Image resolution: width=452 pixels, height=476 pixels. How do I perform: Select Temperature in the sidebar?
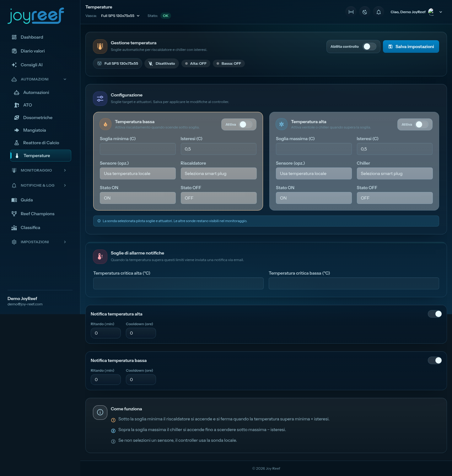click(x=40, y=156)
